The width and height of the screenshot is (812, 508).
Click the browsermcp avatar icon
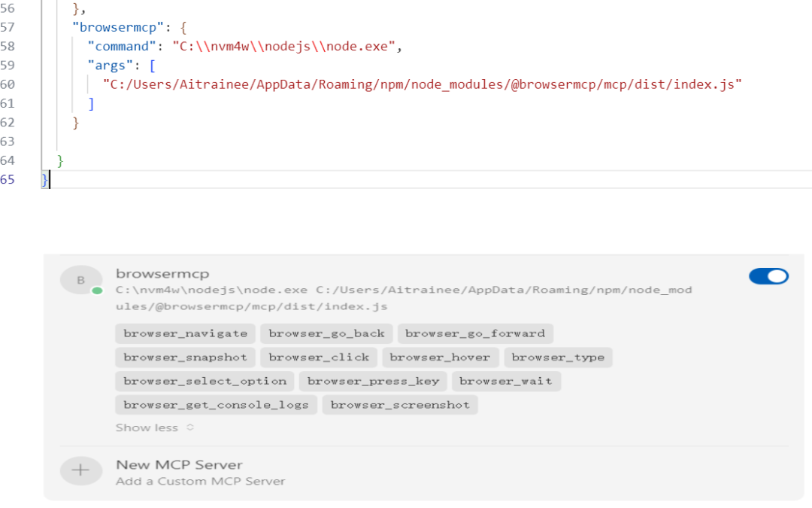click(80, 280)
